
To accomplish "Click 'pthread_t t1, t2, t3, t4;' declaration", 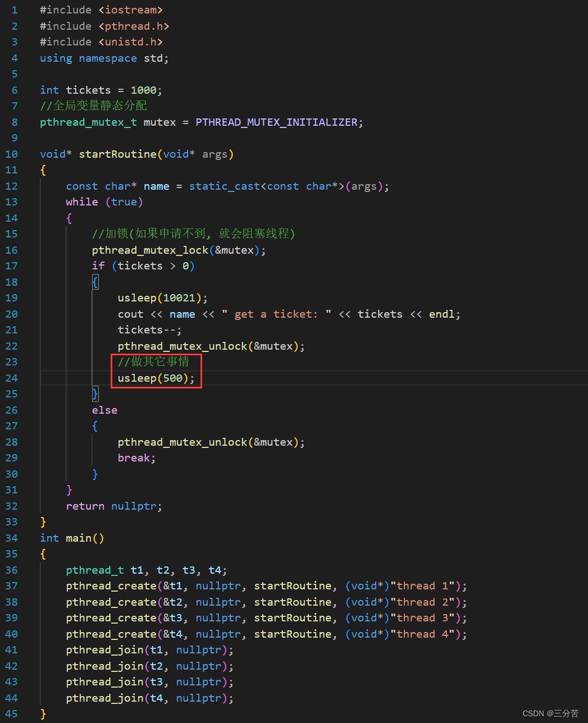I will (147, 570).
